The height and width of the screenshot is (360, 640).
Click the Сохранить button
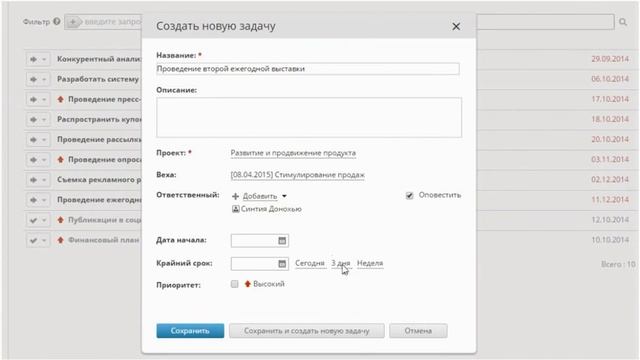(190, 331)
